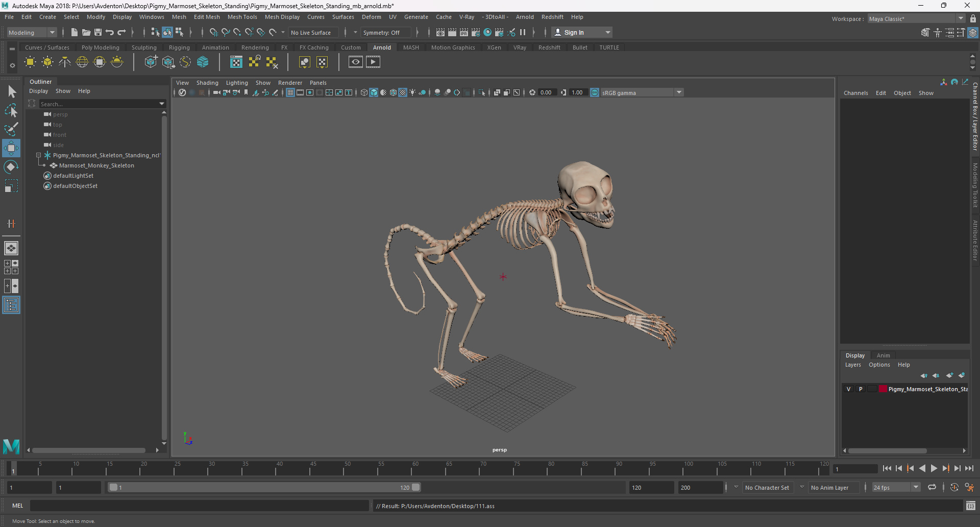Open the Channels menu in Channel Box
This screenshot has width=980, height=527.
(855, 93)
